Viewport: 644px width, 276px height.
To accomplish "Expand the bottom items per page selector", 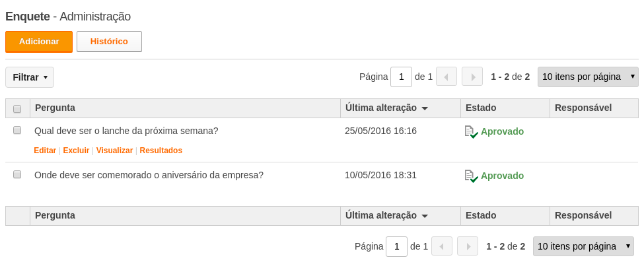I will (x=583, y=246).
